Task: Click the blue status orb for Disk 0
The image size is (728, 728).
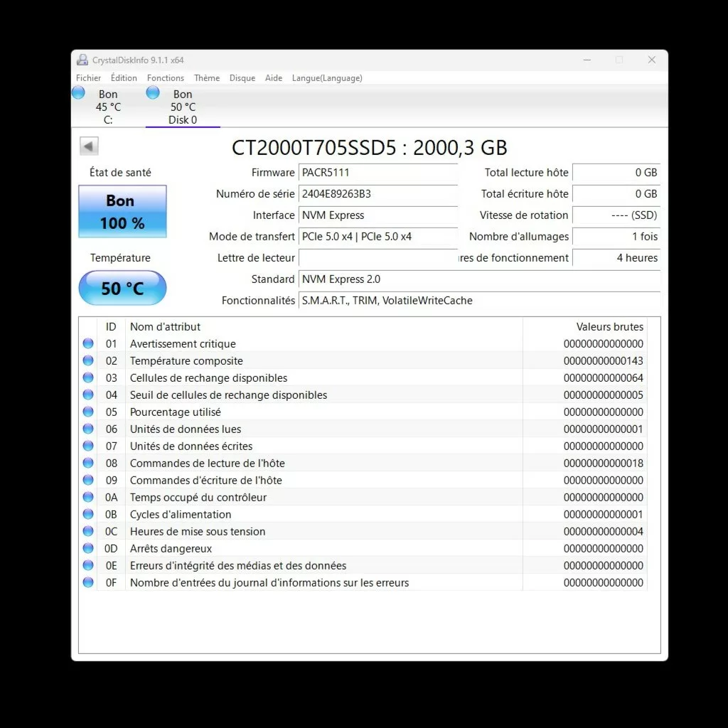Action: point(153,93)
